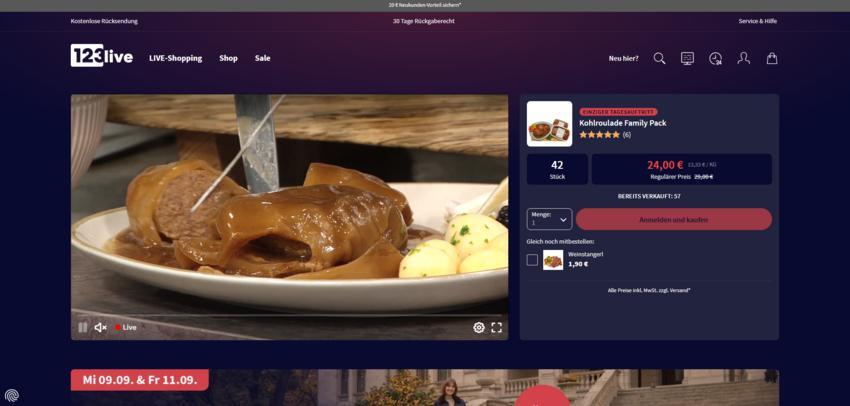850x406 pixels.
Task: Click the Neukunden-Vorteil sichern banner
Action: (425, 5)
